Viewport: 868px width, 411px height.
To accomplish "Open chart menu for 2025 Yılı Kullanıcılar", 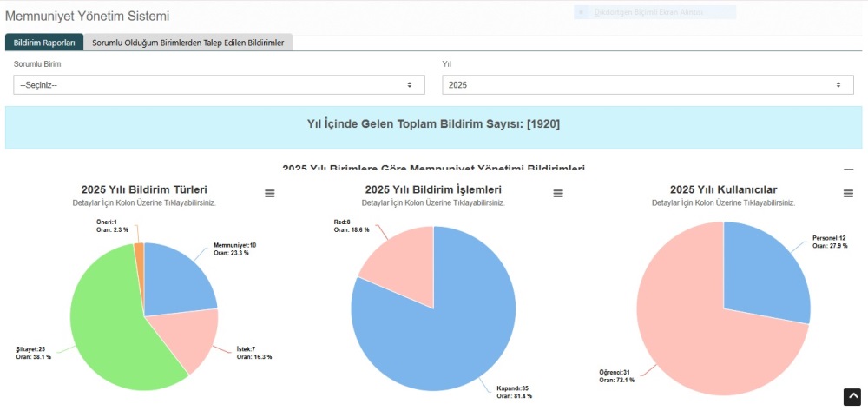I will pyautogui.click(x=848, y=193).
